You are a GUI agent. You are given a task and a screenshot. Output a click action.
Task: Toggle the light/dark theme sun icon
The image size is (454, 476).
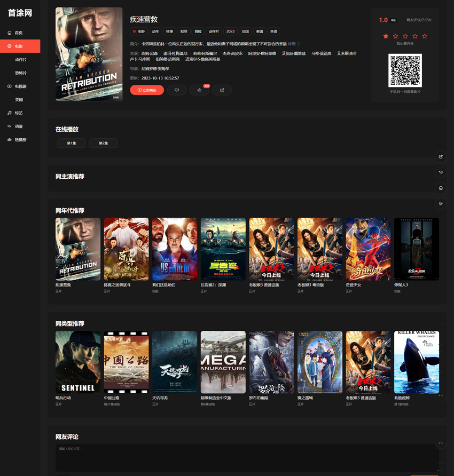pyautogui.click(x=441, y=203)
